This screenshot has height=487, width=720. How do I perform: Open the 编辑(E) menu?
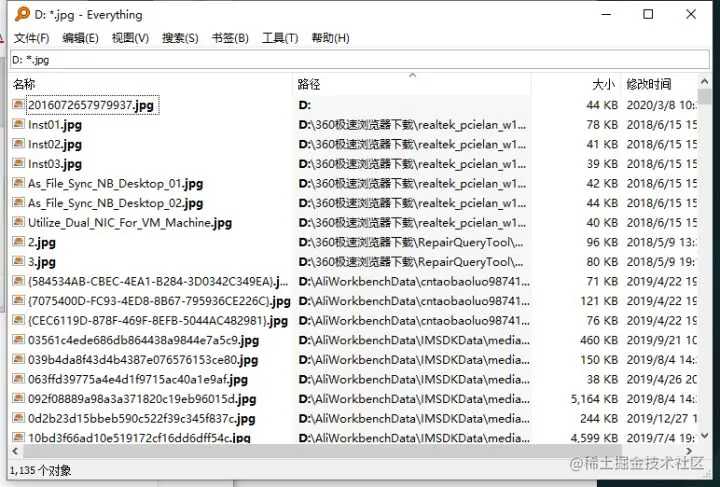(80, 38)
